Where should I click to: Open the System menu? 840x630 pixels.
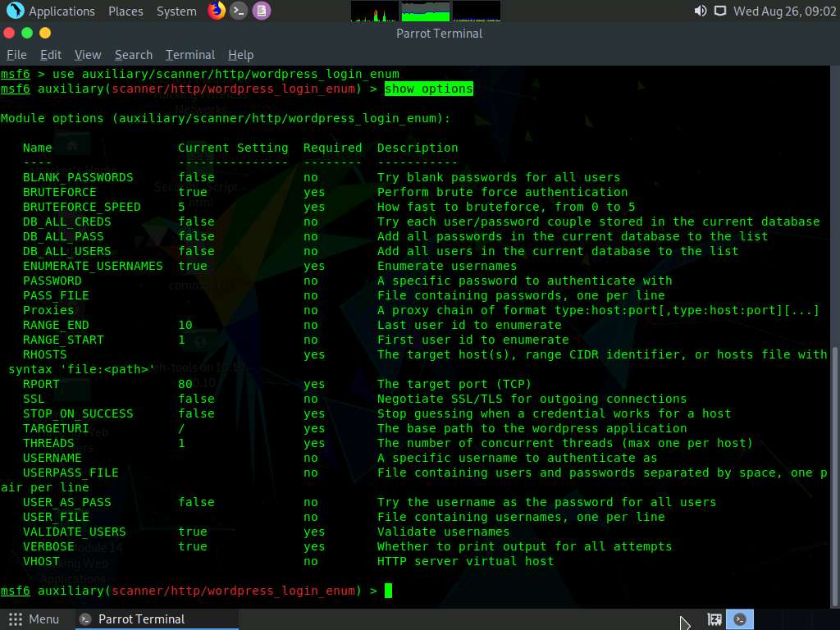click(x=175, y=11)
